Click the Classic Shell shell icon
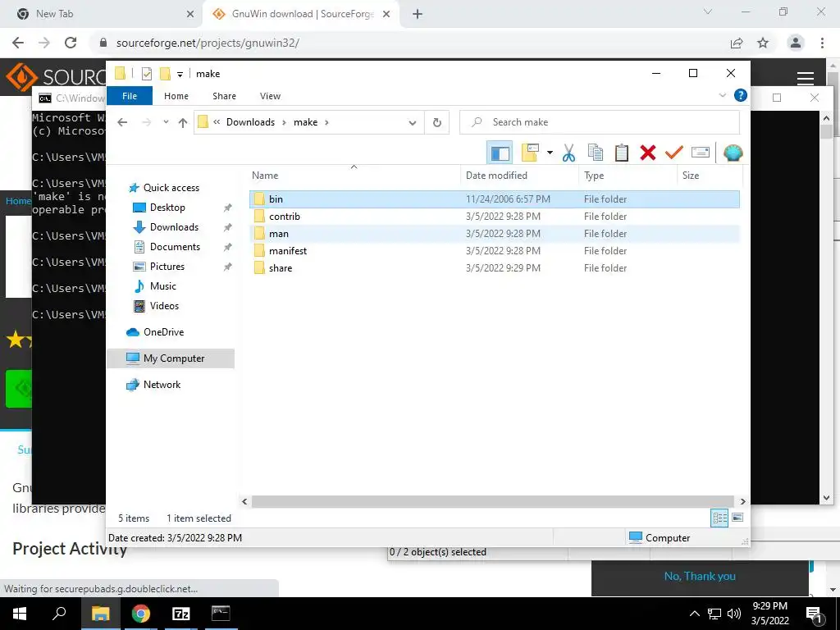 (x=733, y=153)
